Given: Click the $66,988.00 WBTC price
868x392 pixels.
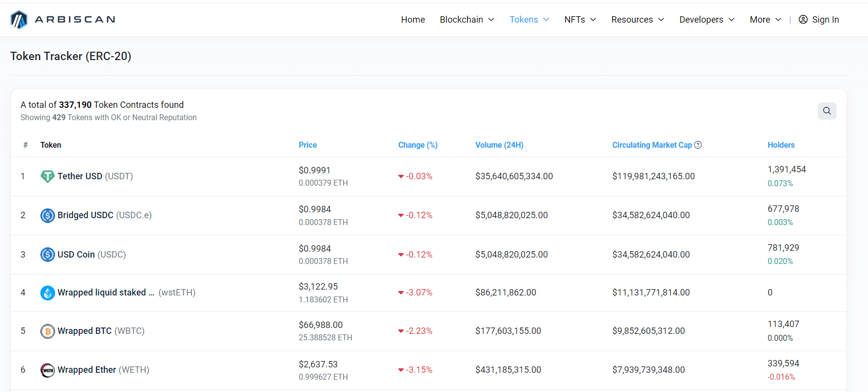Looking at the screenshot, I should (x=321, y=325).
